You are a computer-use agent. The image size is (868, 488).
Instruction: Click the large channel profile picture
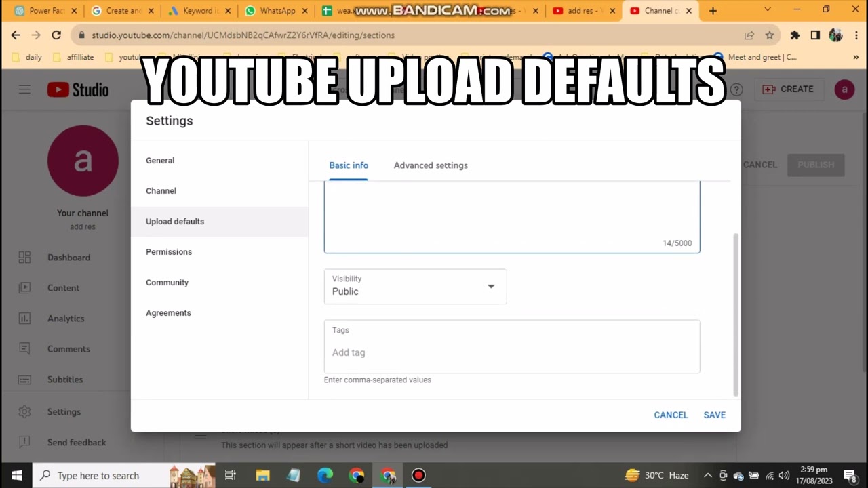pyautogui.click(x=83, y=161)
